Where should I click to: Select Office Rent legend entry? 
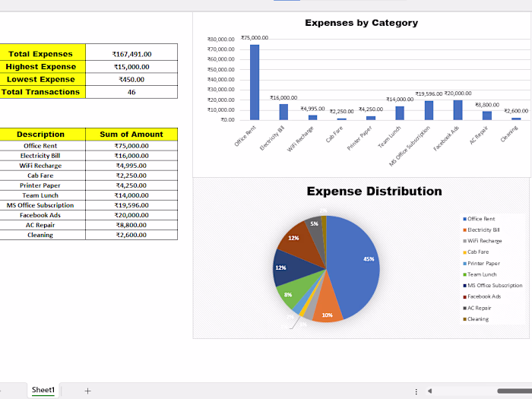(x=479, y=219)
